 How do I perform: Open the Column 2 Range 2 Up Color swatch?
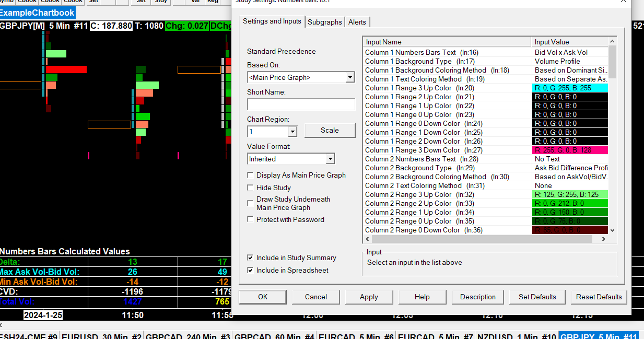pyautogui.click(x=569, y=203)
